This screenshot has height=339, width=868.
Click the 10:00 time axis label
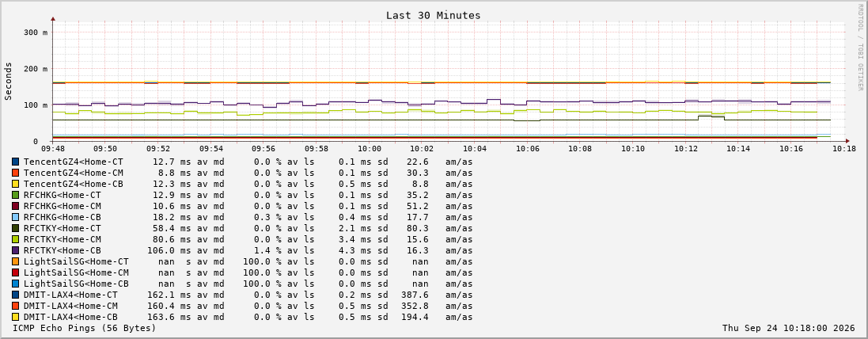click(370, 149)
